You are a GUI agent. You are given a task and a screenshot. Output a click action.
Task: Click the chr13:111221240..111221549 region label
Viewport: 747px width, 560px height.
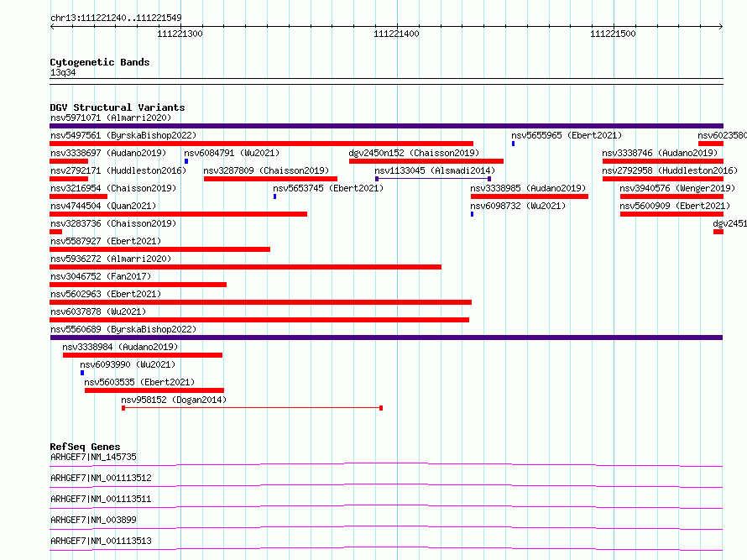[x=116, y=18]
